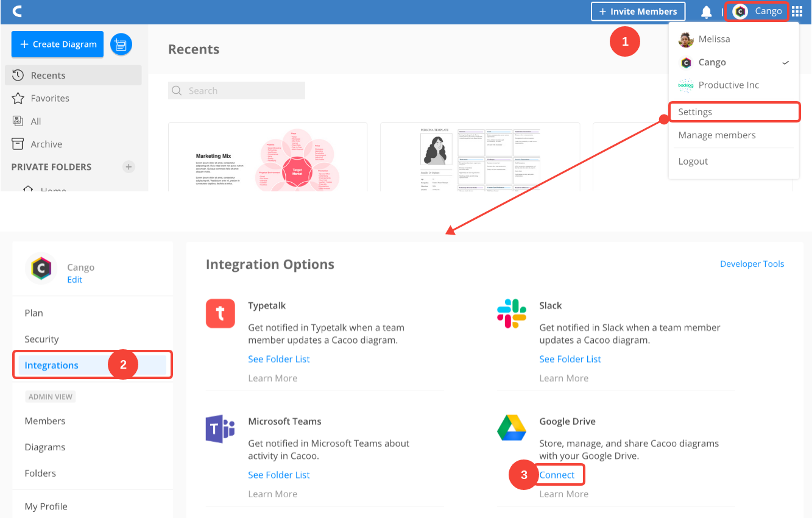Click the Favorites star icon in the sidebar
812x518 pixels.
tap(18, 98)
